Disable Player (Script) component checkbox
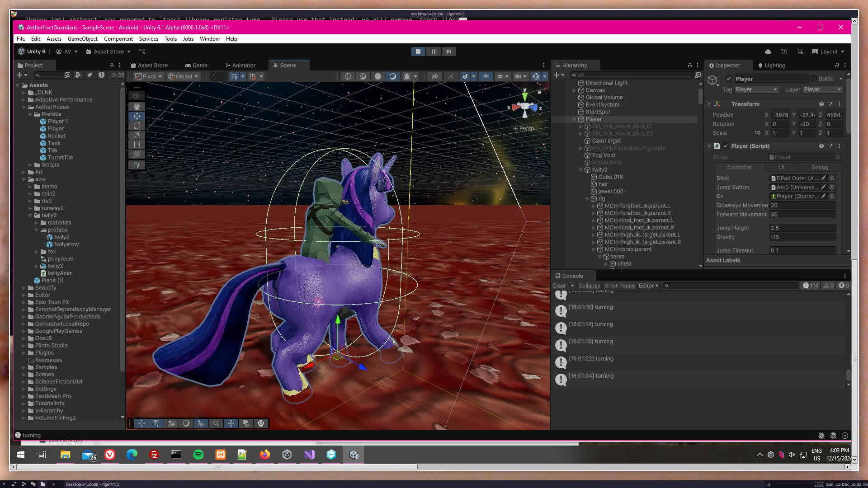Screen dimensions: 868x488 point(726,146)
